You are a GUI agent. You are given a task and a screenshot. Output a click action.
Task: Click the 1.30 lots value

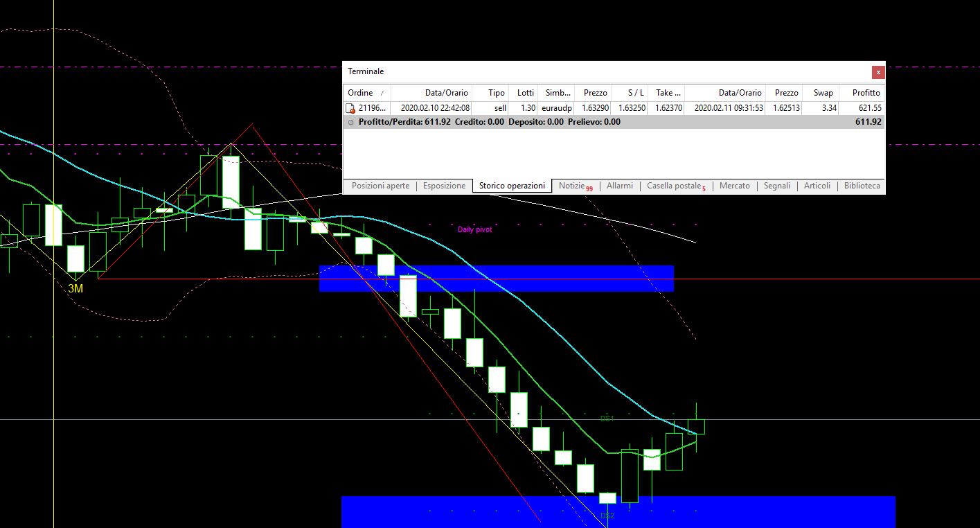click(527, 108)
